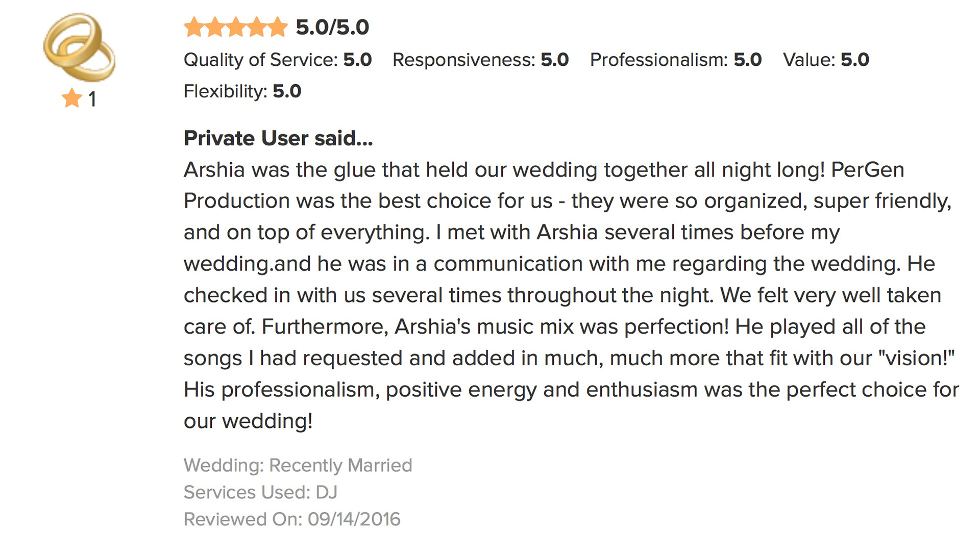Click the fifth star in the rating row

[278, 27]
